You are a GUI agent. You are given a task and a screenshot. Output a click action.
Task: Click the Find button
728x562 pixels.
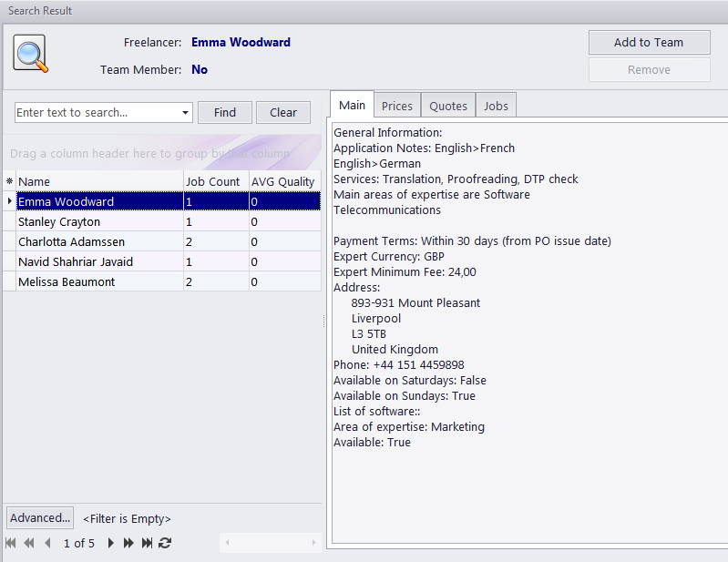(x=225, y=112)
